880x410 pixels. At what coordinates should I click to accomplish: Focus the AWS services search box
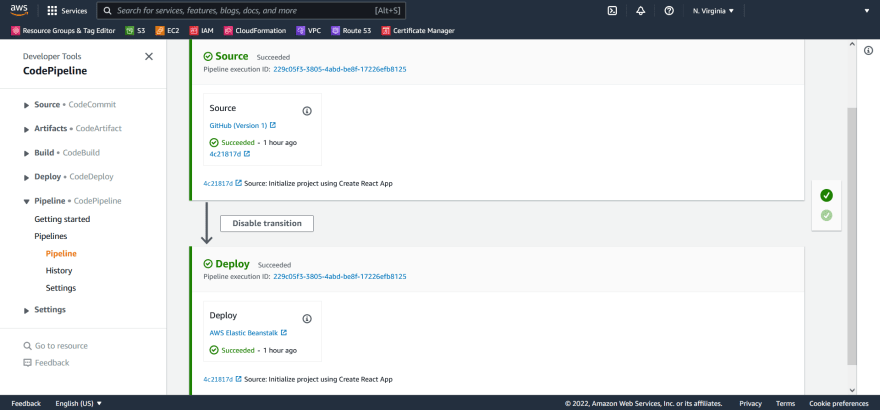[251, 11]
